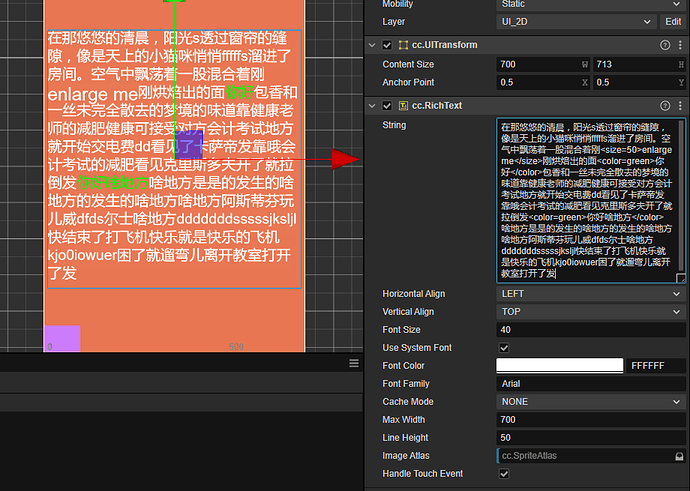The height and width of the screenshot is (491, 690).
Task: Click the enlarge me text in scene
Action: pyautogui.click(x=93, y=94)
